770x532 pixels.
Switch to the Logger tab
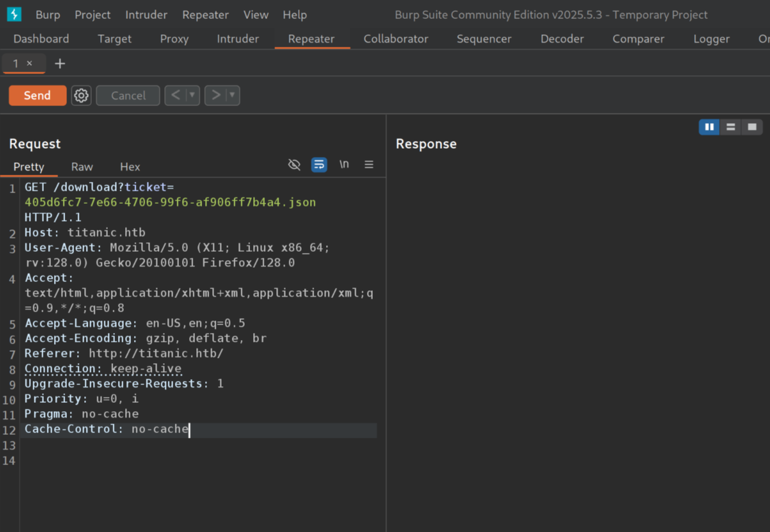tap(711, 39)
